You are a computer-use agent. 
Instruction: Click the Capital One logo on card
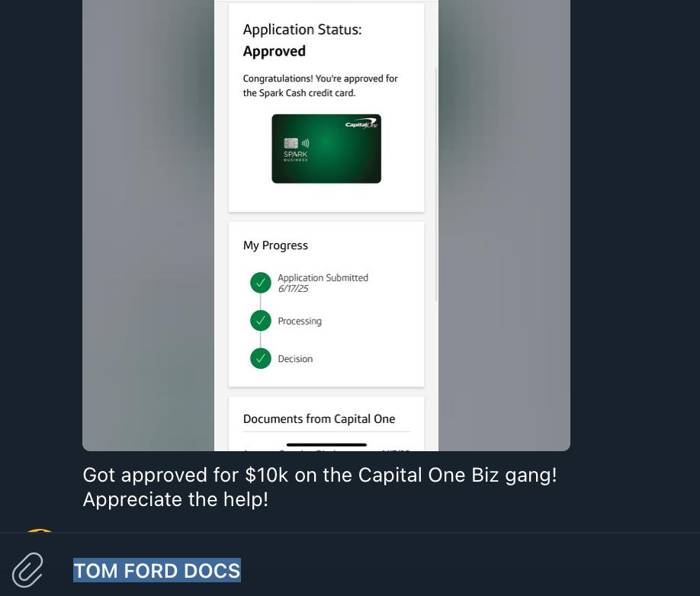(x=361, y=123)
